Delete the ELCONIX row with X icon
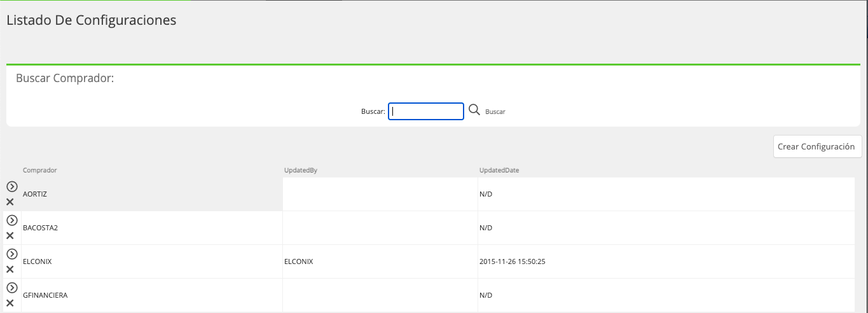 (10, 270)
